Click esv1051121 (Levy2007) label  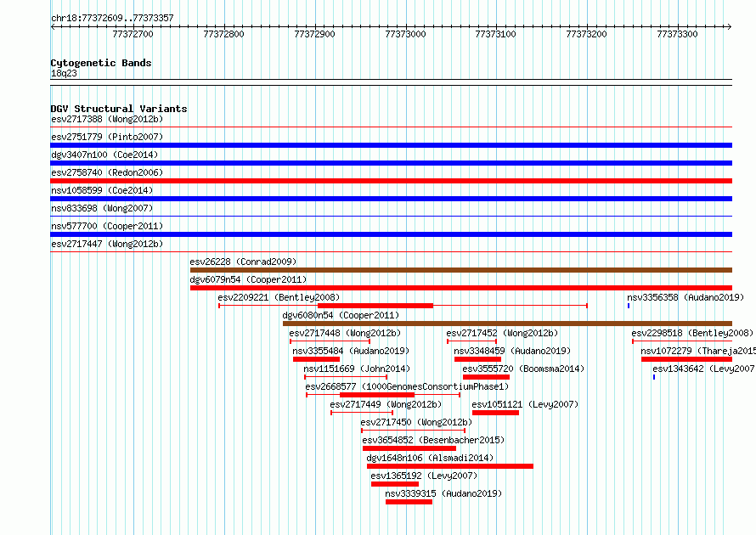pos(525,404)
